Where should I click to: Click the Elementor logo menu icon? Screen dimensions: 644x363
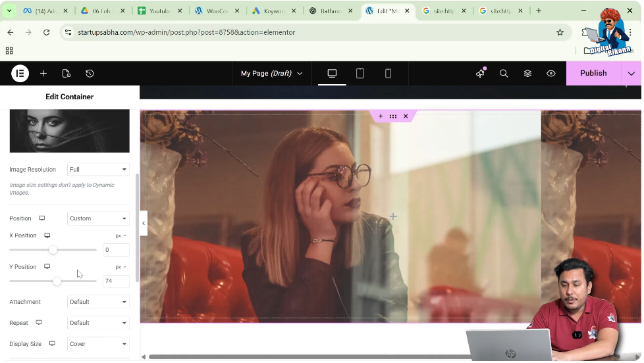tap(20, 74)
